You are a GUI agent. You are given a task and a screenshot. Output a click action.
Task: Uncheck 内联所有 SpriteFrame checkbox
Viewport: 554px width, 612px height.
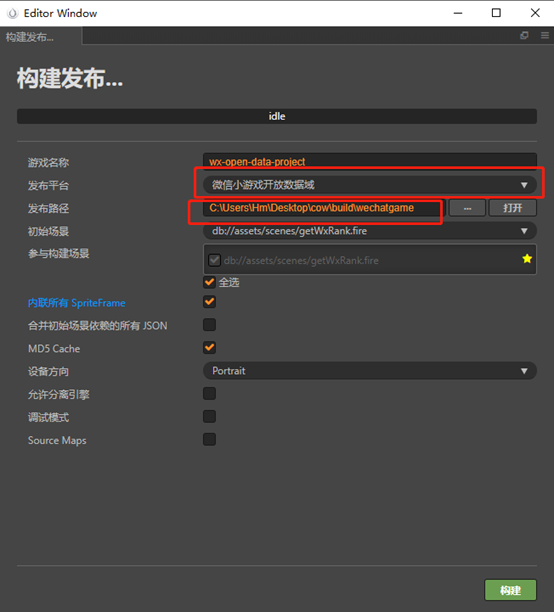(210, 302)
